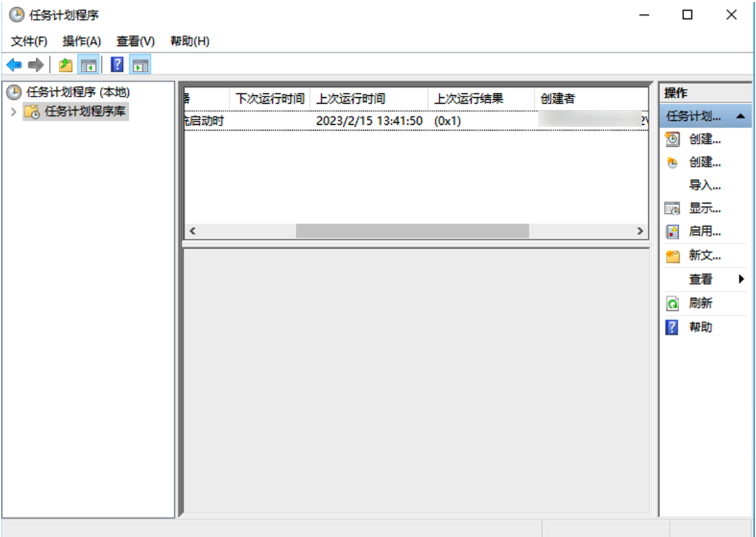Viewport: 756px width, 537px height.
Task: Click the 显示... icon in the actions pane
Action: pyautogui.click(x=672, y=208)
